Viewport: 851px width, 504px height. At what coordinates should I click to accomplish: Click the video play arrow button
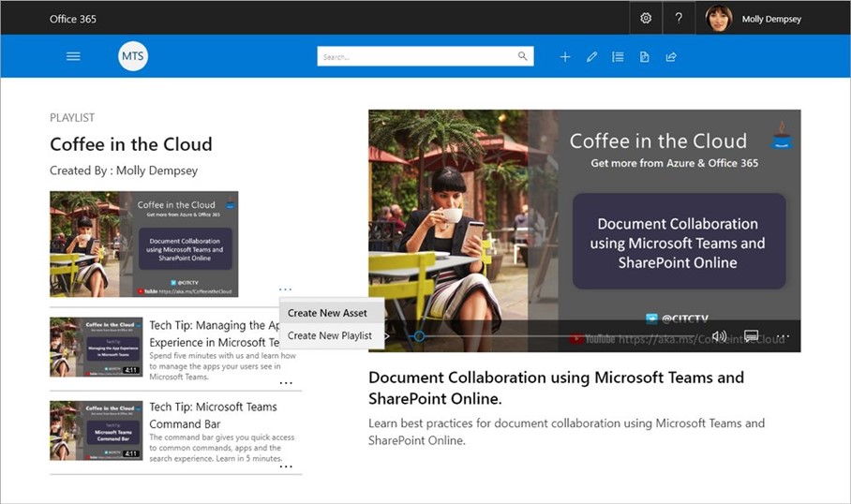386,336
